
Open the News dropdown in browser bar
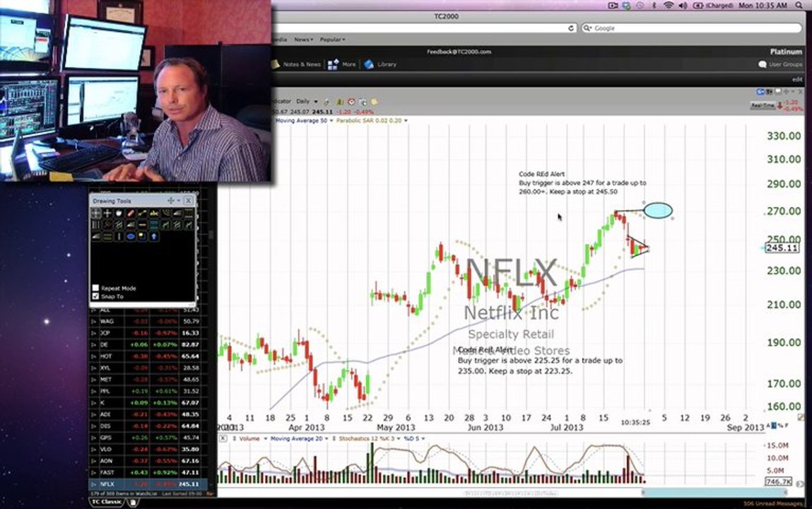tap(303, 40)
